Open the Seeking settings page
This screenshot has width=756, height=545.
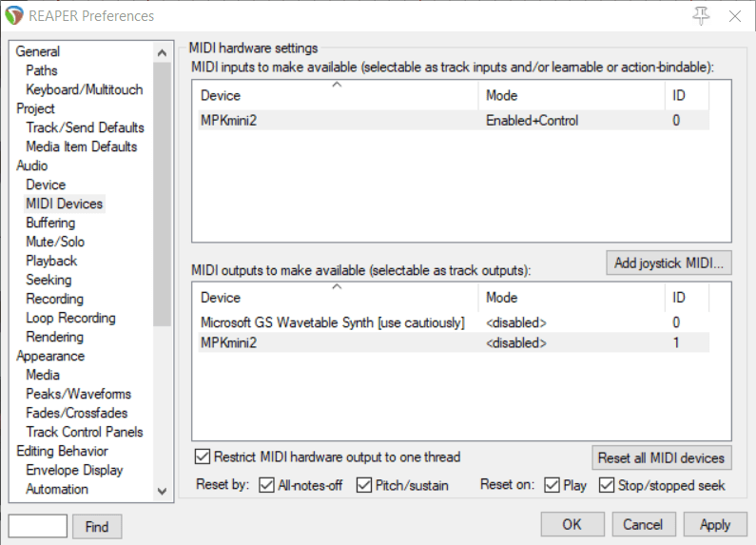tap(48, 280)
